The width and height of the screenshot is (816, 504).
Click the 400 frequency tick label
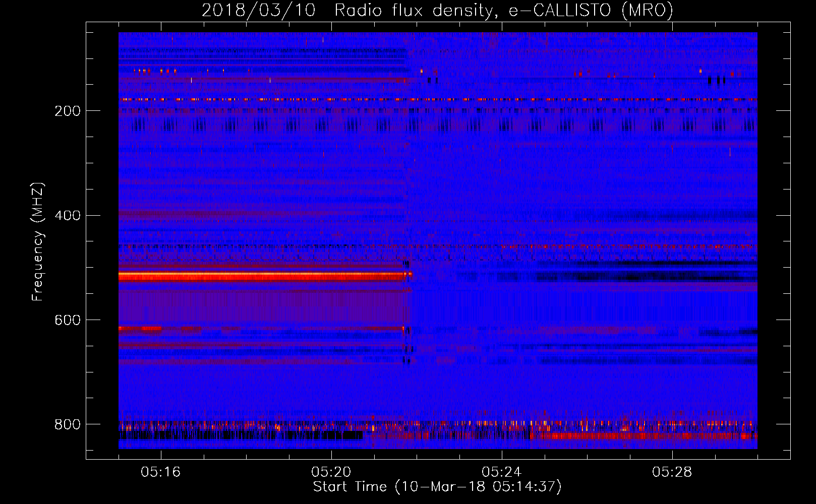[x=68, y=216]
